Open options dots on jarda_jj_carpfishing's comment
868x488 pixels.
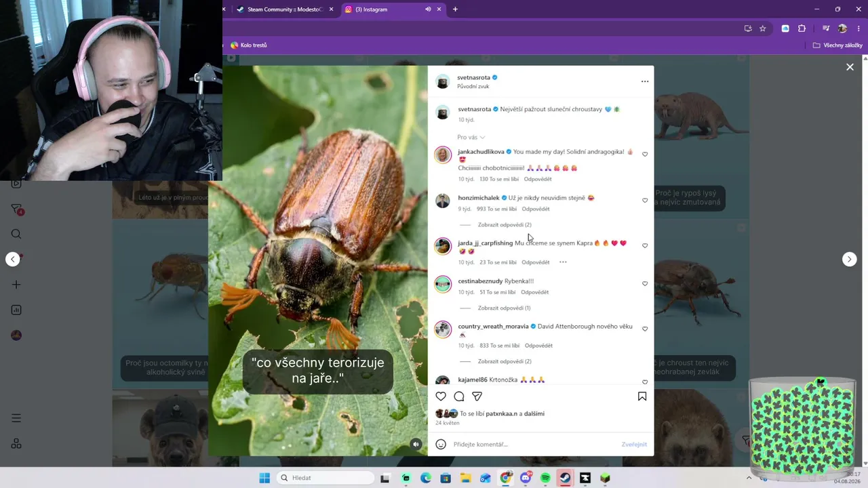pyautogui.click(x=563, y=262)
